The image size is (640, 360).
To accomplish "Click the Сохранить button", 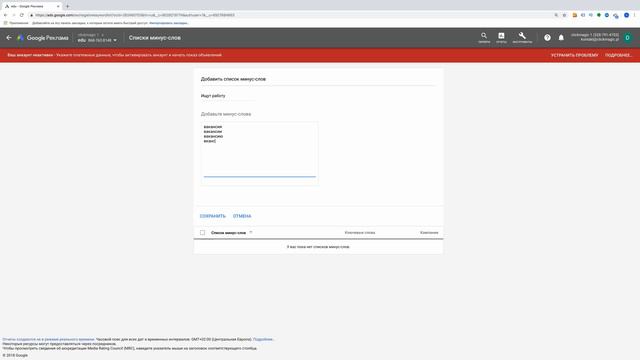I will click(x=213, y=216).
